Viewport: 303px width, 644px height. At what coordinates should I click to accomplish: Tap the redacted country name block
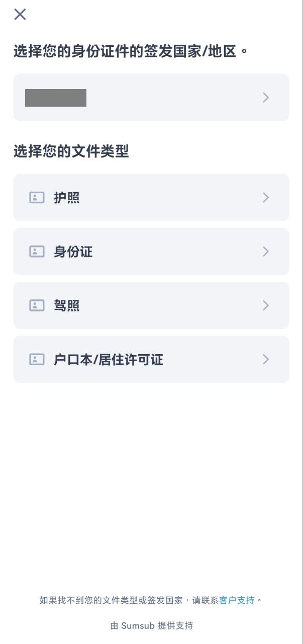(56, 98)
